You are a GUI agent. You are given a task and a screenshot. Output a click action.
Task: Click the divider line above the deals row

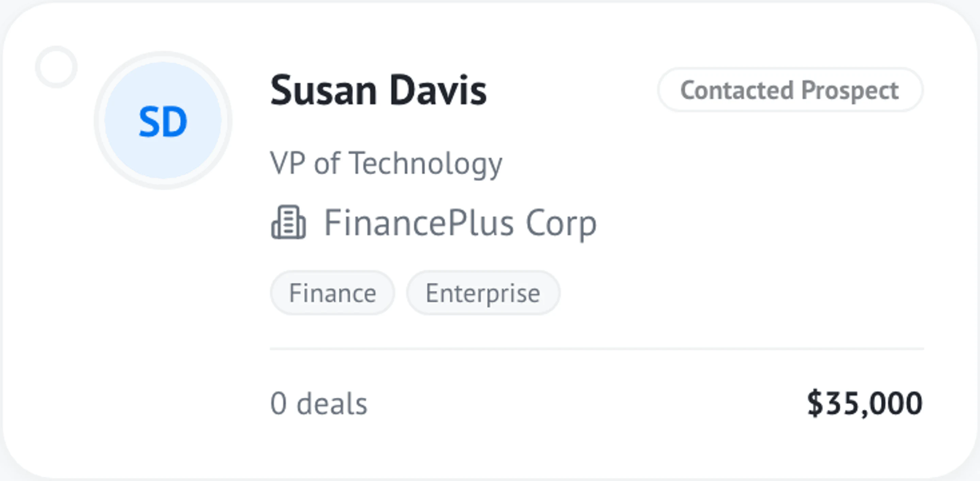[x=597, y=349]
